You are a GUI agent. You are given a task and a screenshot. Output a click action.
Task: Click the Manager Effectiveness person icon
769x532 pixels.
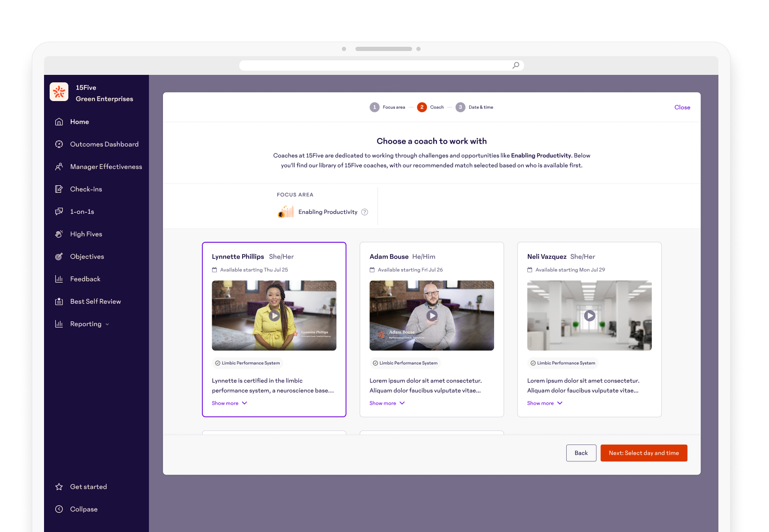[x=59, y=167]
